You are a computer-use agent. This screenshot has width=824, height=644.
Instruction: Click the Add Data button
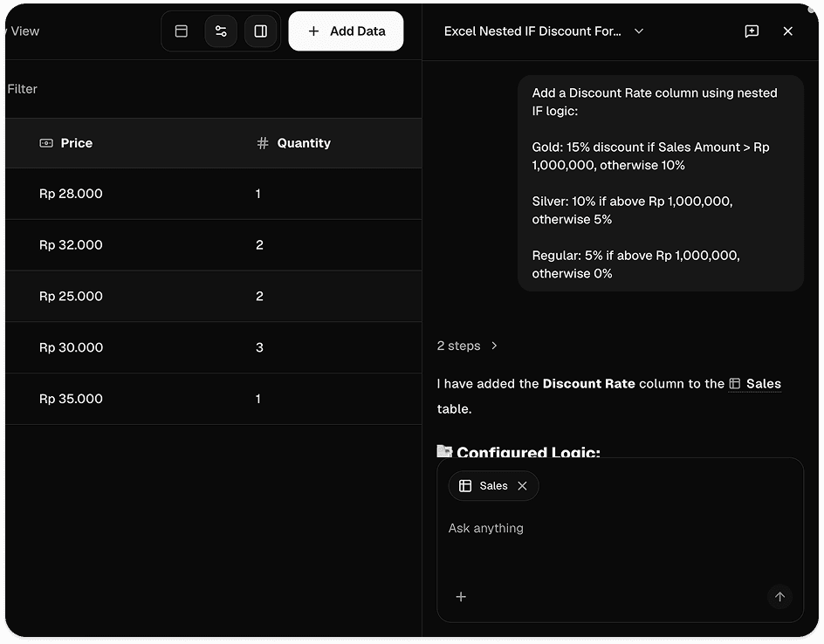click(x=346, y=31)
